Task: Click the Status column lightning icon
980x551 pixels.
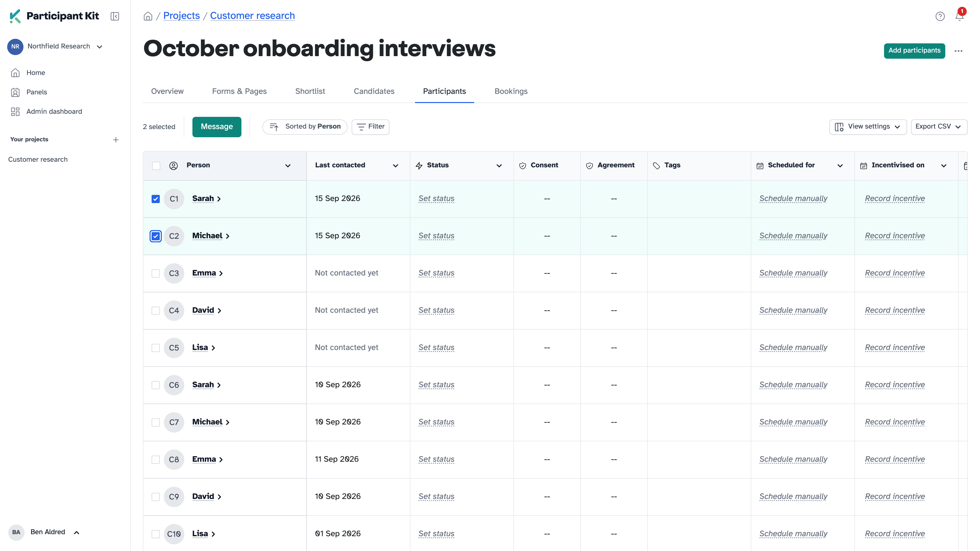Action: (419, 165)
